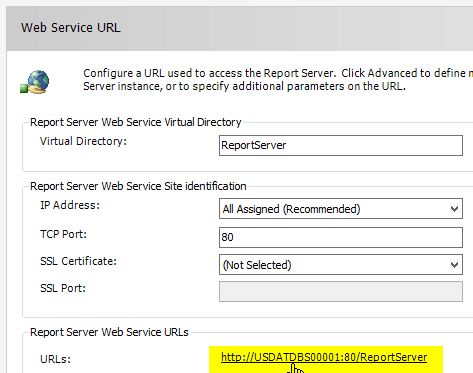The height and width of the screenshot is (373, 473).
Task: Open the SSL Certificate combo box
Action: (341, 265)
